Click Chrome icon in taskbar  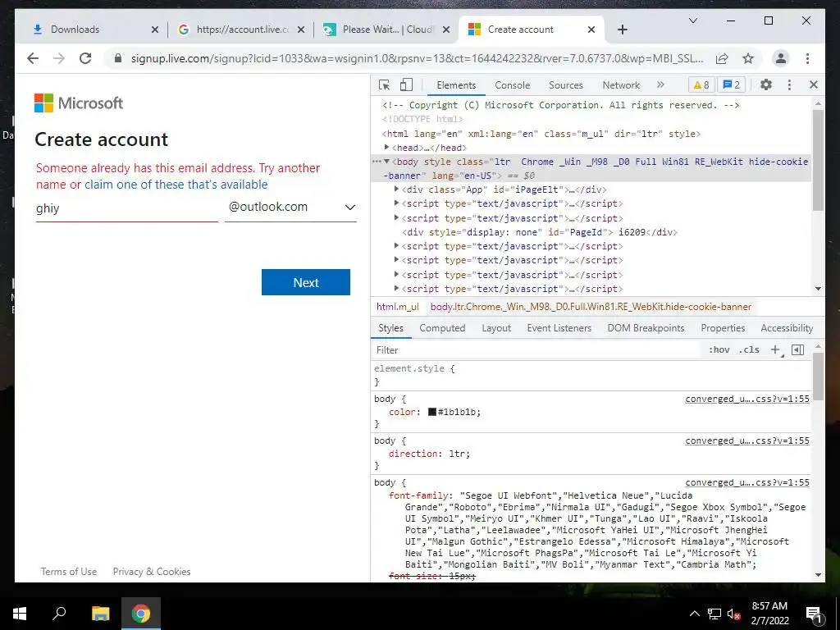tap(141, 614)
